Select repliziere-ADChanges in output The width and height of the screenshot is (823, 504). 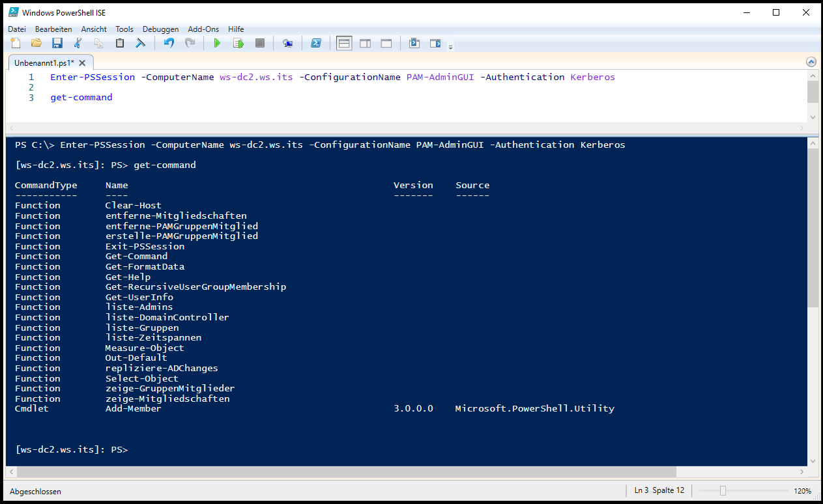point(162,368)
